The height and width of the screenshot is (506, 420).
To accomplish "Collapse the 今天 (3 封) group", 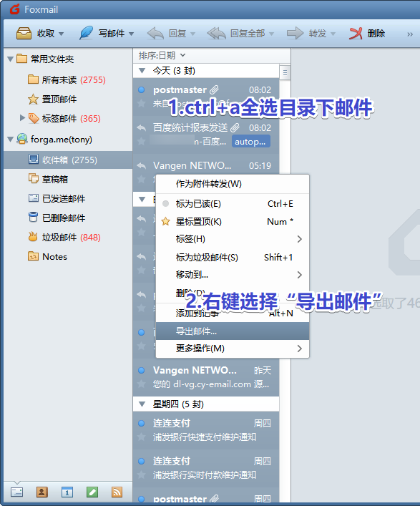I will (142, 71).
